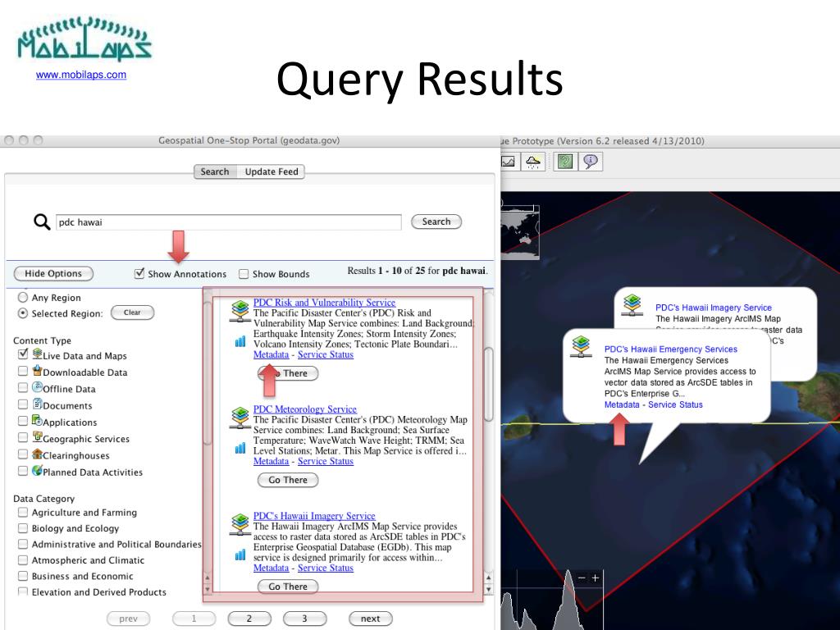Switch to the Search tab
This screenshot has height=630, width=840.
tap(215, 171)
